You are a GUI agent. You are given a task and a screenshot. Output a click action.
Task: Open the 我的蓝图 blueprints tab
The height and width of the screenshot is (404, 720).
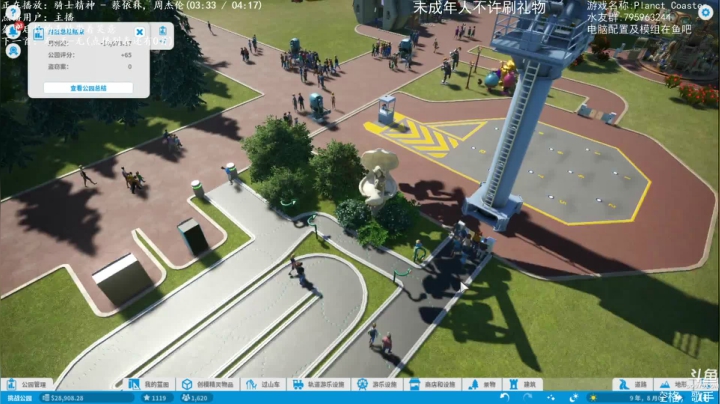click(x=149, y=384)
